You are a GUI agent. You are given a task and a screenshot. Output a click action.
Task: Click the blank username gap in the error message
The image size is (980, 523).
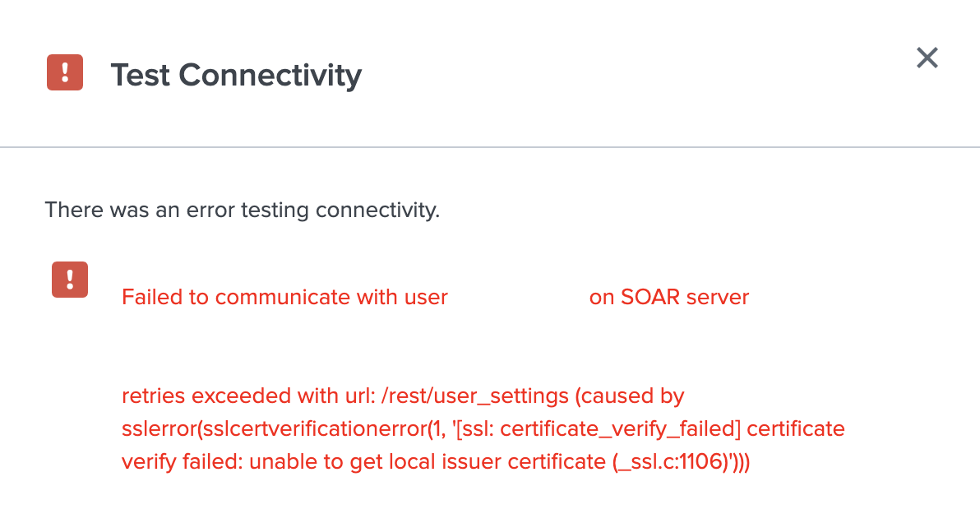tap(518, 297)
